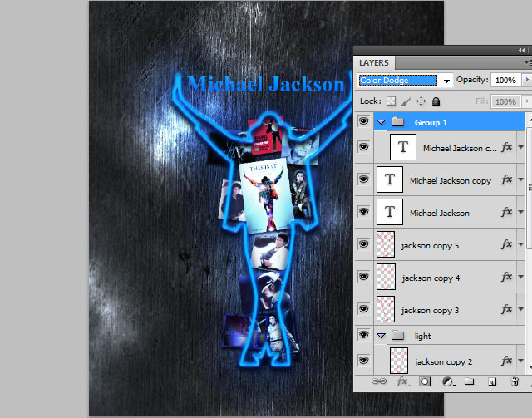532x418 pixels.
Task: Toggle eye of Michael Jackson text layer
Action: pos(364,212)
